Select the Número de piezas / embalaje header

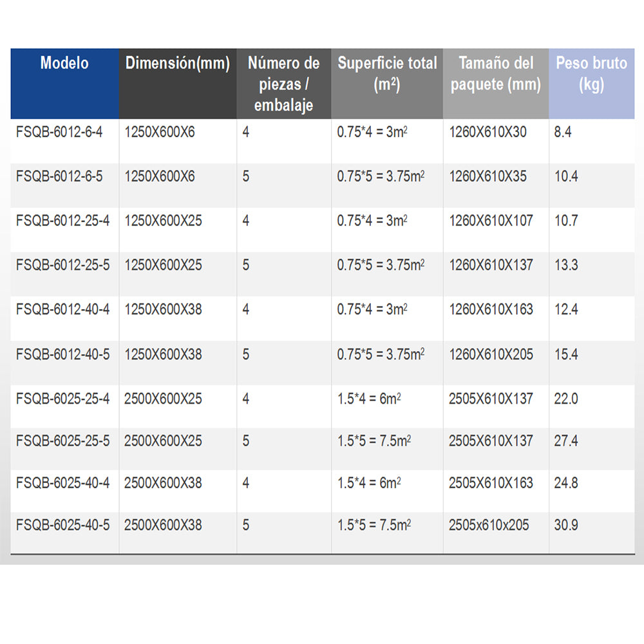(x=283, y=84)
